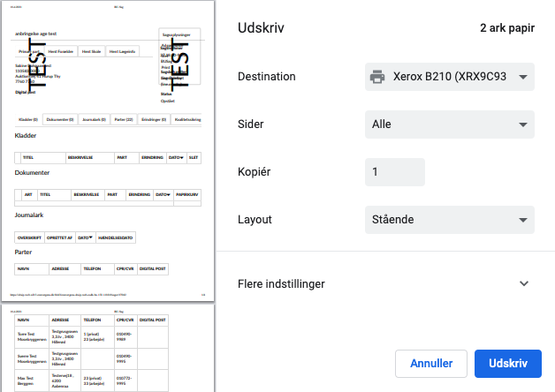The image size is (555, 392).
Task: Click Hent Forælder in the preview
Action: coord(61,51)
